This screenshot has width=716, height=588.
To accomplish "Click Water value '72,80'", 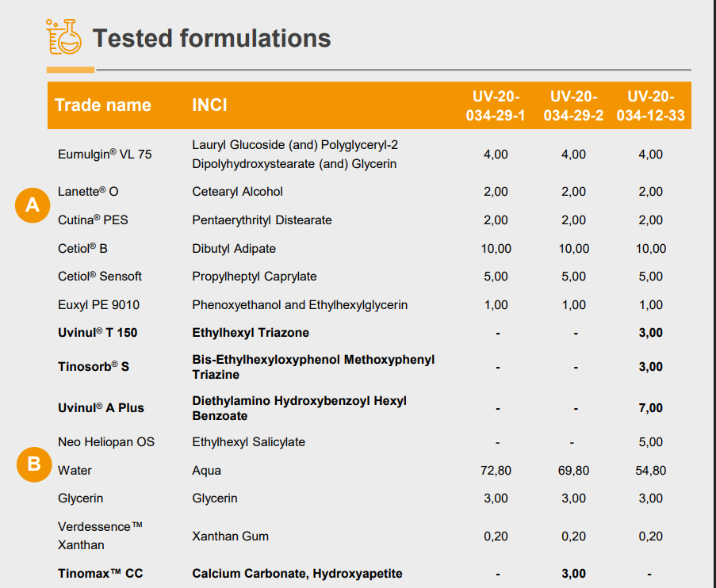I will (x=496, y=470).
